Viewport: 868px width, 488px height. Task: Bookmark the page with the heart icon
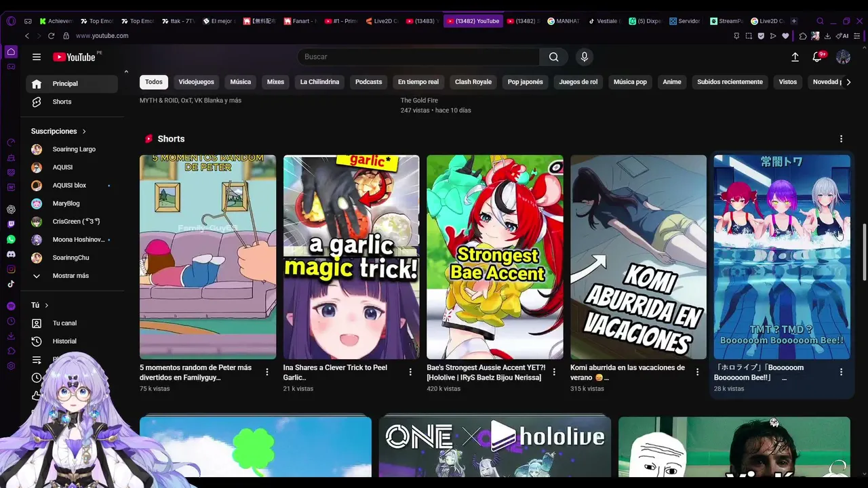(785, 36)
